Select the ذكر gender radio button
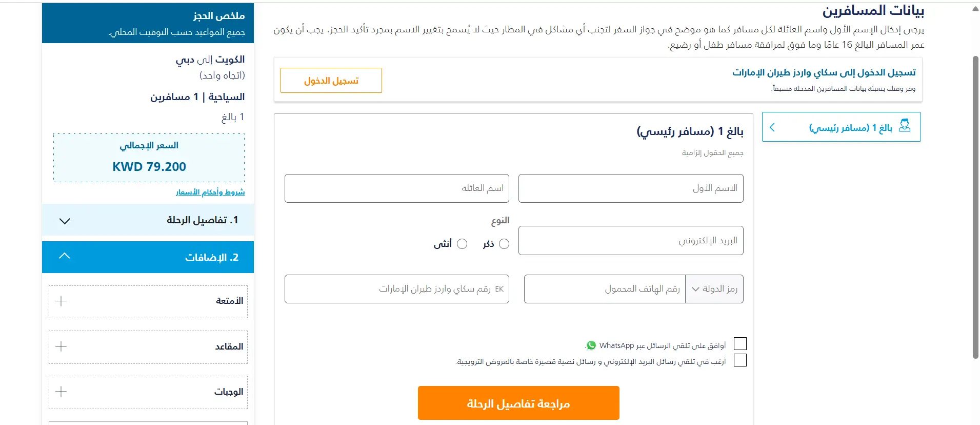Screen dimensions: 980x425 click(x=504, y=244)
